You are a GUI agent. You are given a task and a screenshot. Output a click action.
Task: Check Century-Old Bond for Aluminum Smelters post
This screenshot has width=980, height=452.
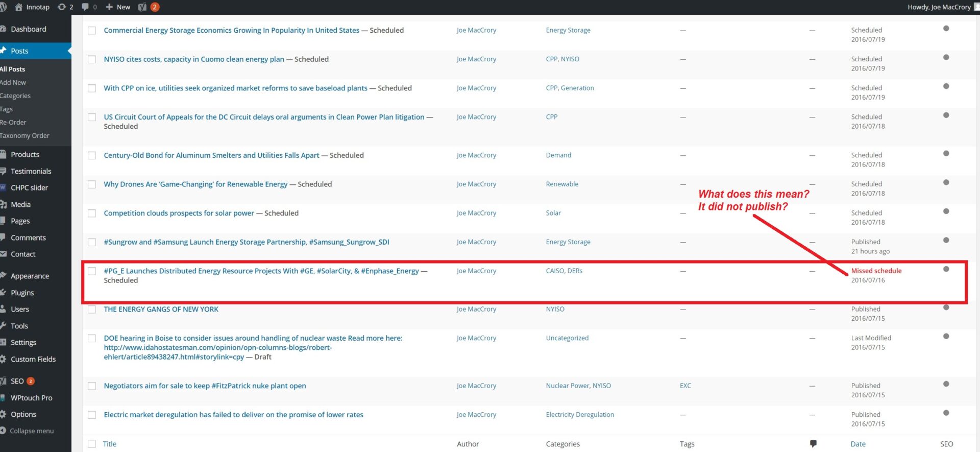pos(92,156)
